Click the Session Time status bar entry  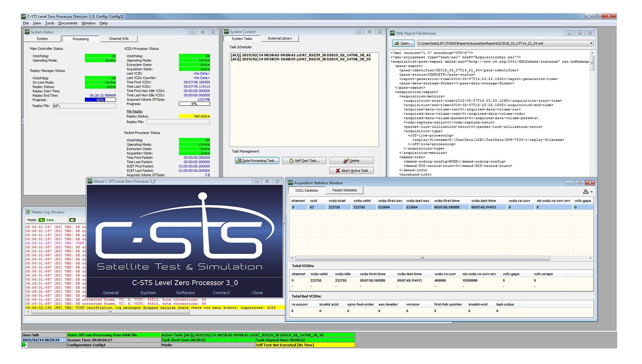click(114, 340)
